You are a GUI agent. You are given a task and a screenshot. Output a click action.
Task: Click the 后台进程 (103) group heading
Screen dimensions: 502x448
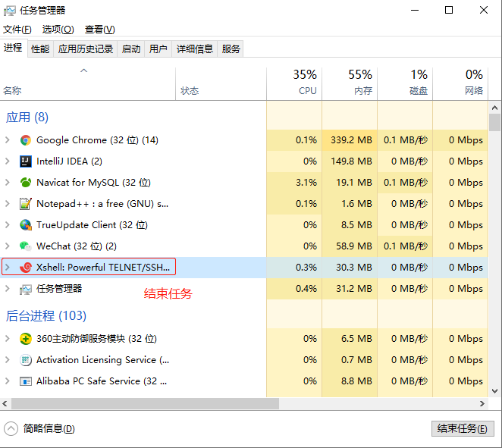(46, 316)
